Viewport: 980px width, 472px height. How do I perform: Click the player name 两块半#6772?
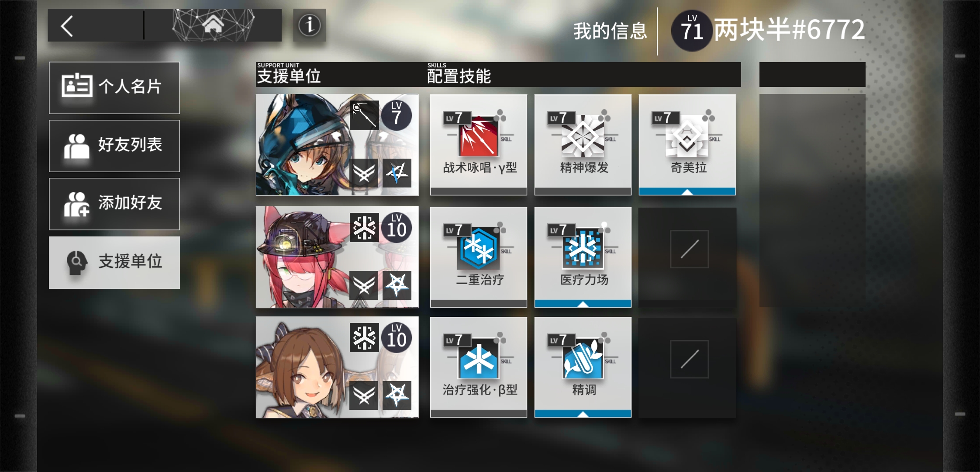point(789,30)
